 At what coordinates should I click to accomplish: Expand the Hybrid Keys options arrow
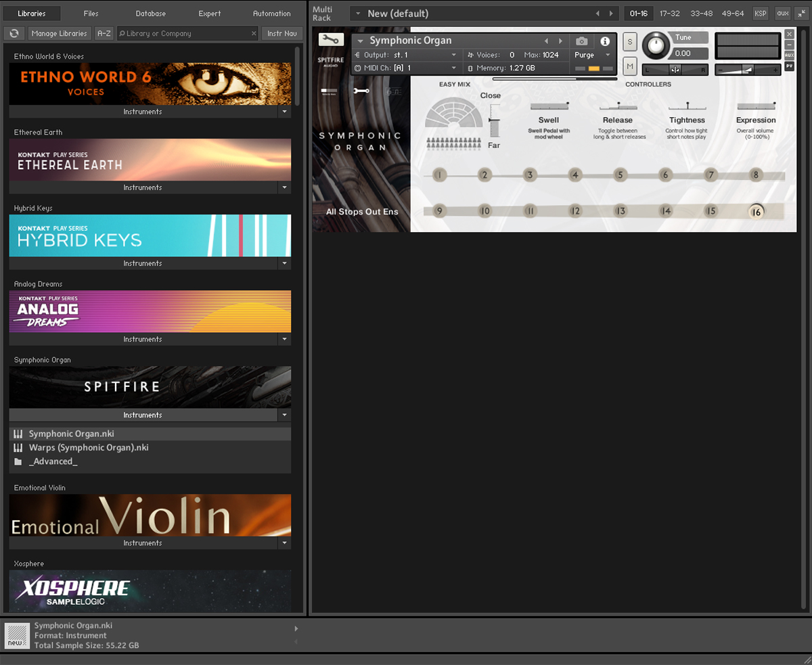click(x=284, y=263)
